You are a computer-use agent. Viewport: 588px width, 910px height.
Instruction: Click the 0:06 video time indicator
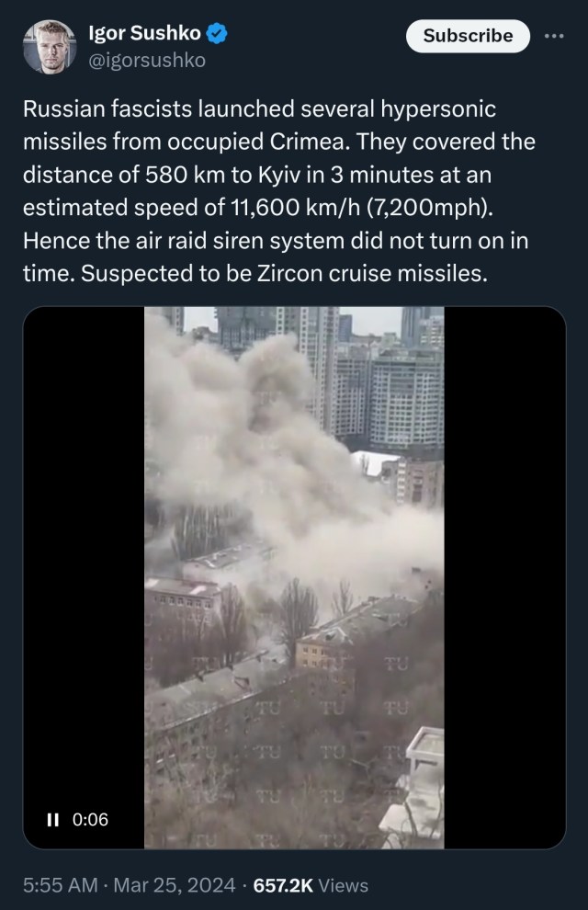[90, 819]
